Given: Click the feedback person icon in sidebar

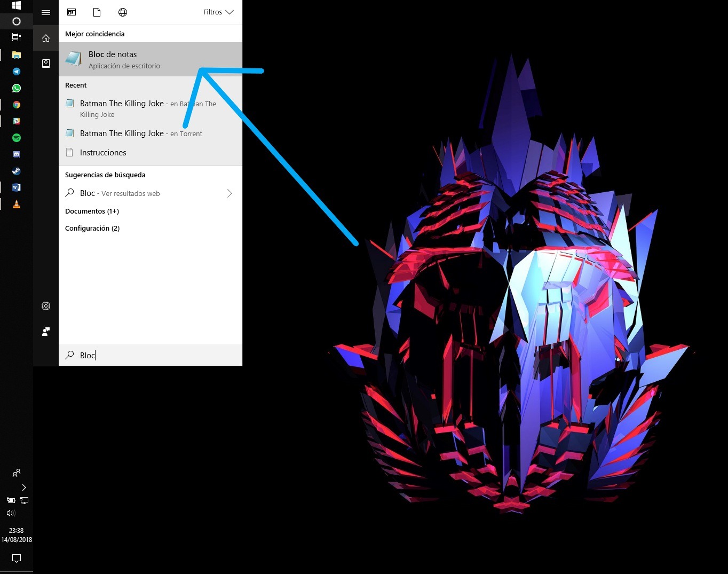Looking at the screenshot, I should 46,332.
